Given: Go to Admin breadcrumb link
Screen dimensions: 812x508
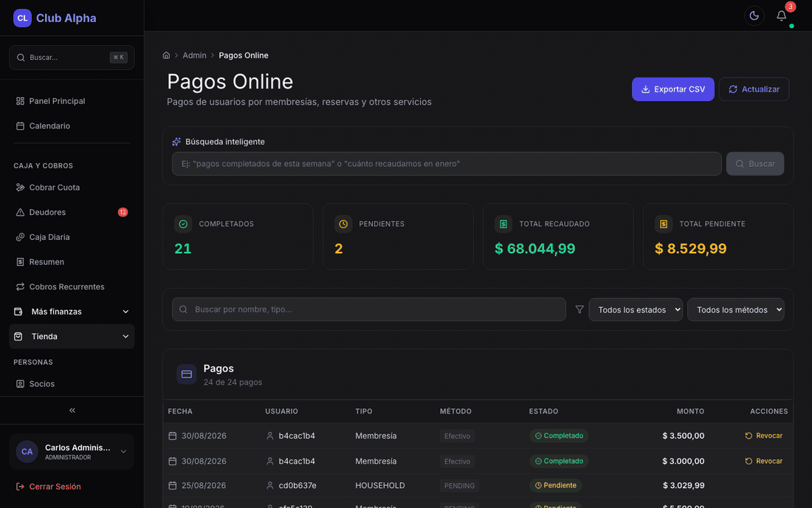Looking at the screenshot, I should coord(194,55).
